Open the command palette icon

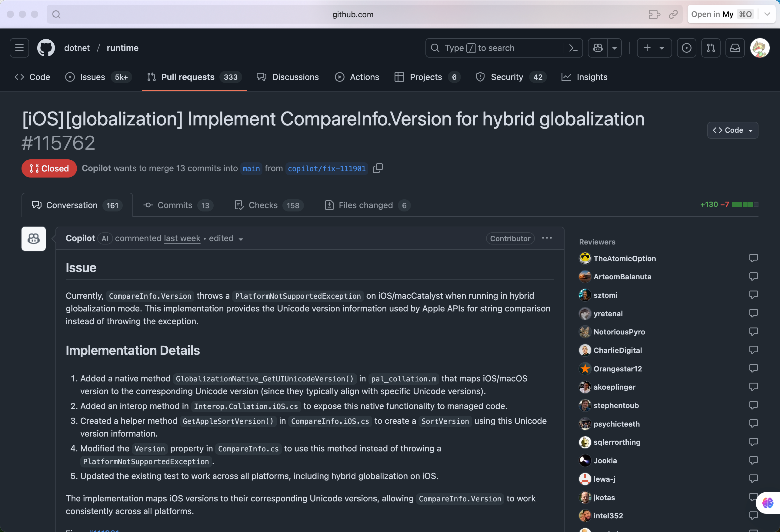[573, 48]
